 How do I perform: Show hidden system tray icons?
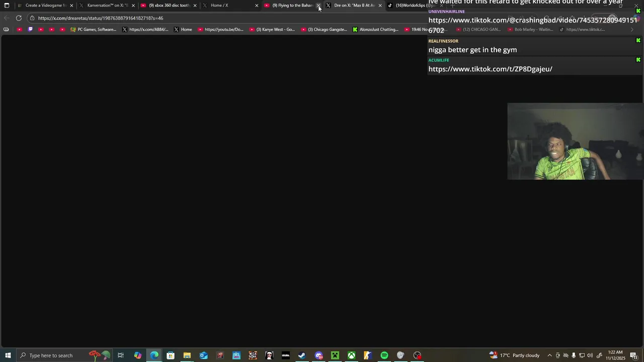click(x=549, y=355)
